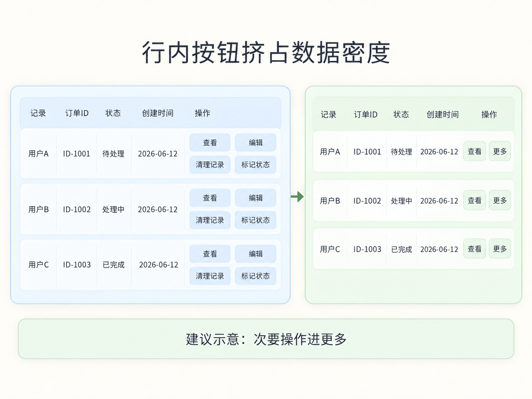Screen dimensions: 532x399
Task: Select the 创建时间 header in the green table
Action: click(x=443, y=115)
